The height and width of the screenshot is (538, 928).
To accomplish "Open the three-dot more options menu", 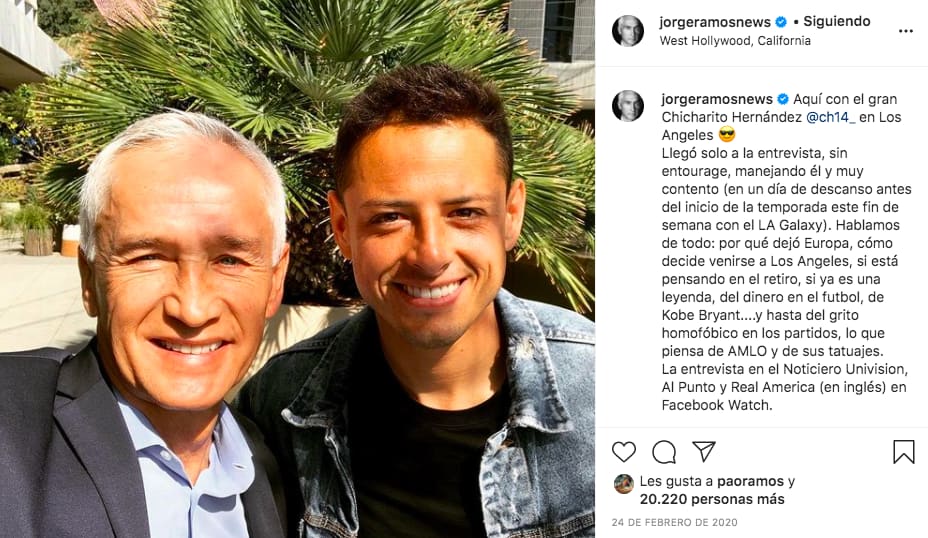I will (906, 31).
